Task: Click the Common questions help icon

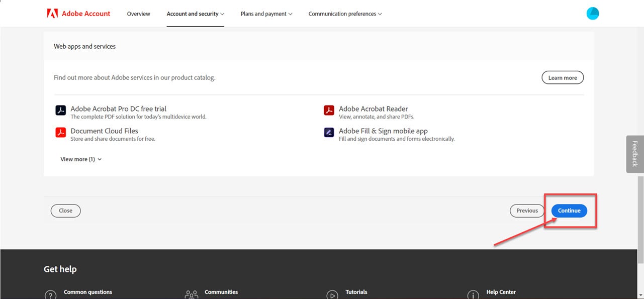Action: pos(50,295)
